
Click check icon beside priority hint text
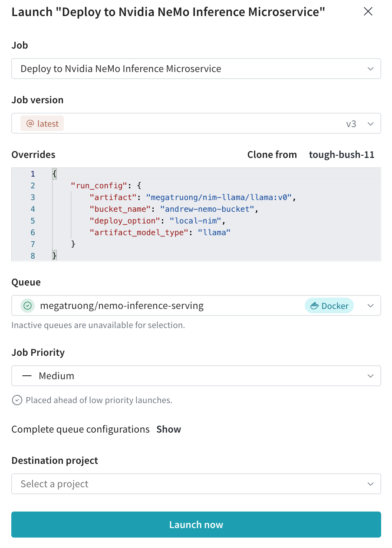tap(17, 400)
